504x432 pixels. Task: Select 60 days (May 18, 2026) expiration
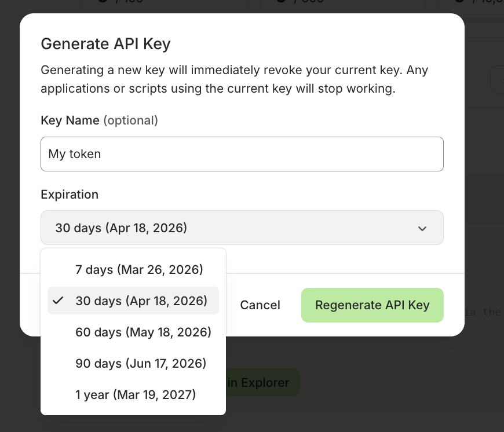coord(143,332)
